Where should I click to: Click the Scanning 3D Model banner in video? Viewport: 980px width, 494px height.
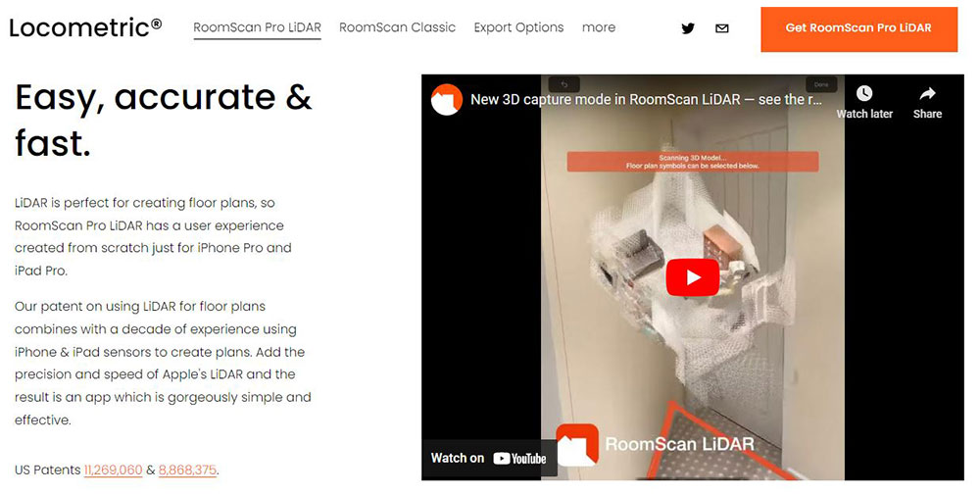coord(693,162)
